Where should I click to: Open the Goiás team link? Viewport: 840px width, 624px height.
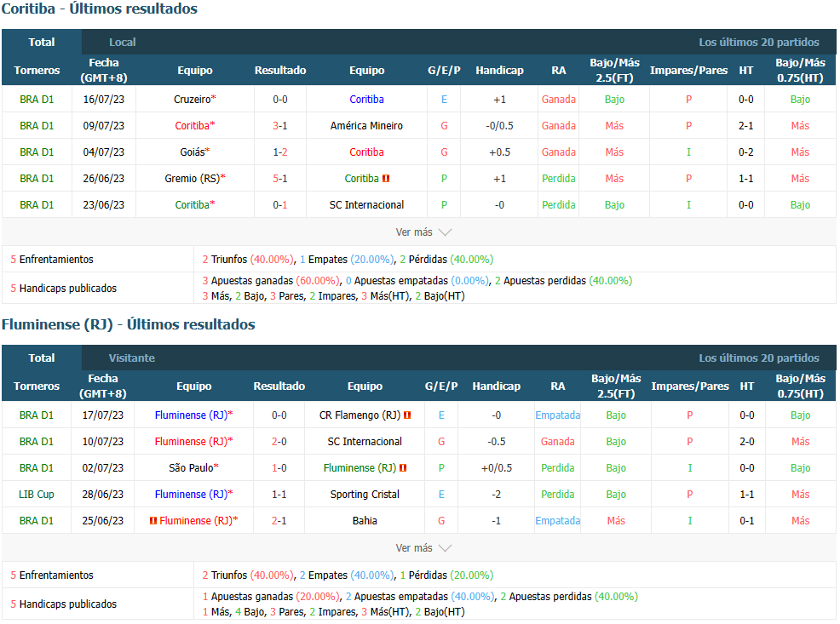click(193, 152)
